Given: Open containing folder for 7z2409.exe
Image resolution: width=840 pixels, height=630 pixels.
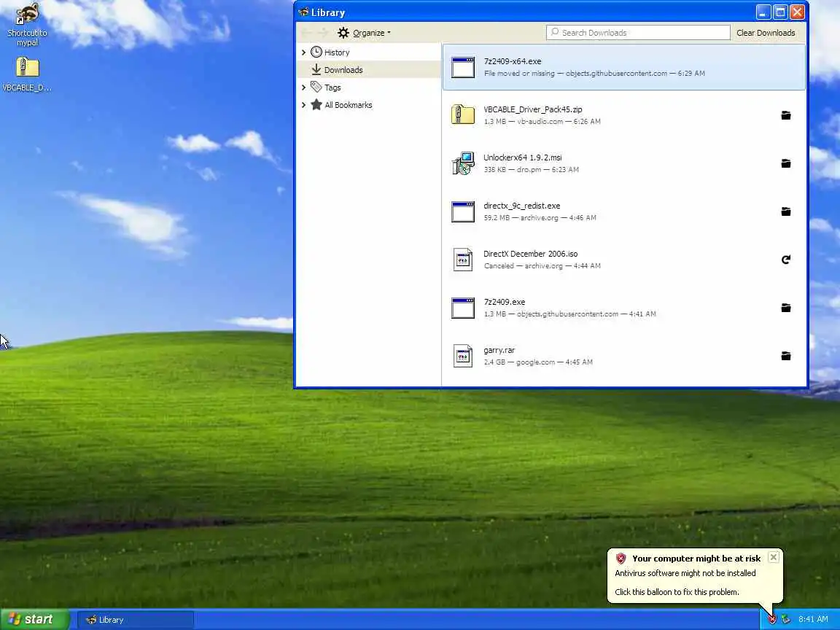Looking at the screenshot, I should (785, 308).
